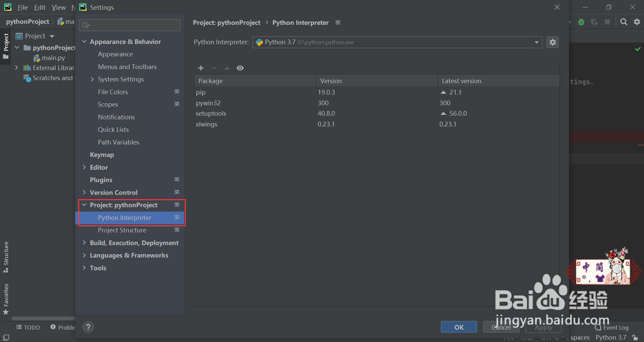Screen dimensions: 644x342
Task: Open the Edit menu in PyCharm
Action: (x=40, y=7)
